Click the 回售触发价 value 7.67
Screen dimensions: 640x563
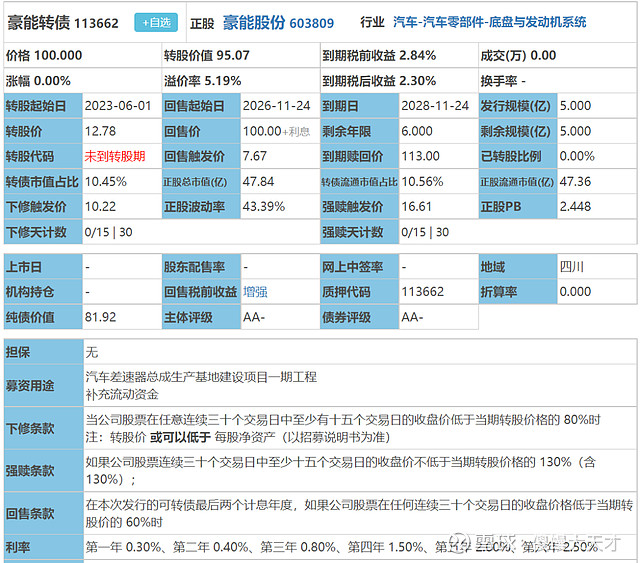coord(255,156)
